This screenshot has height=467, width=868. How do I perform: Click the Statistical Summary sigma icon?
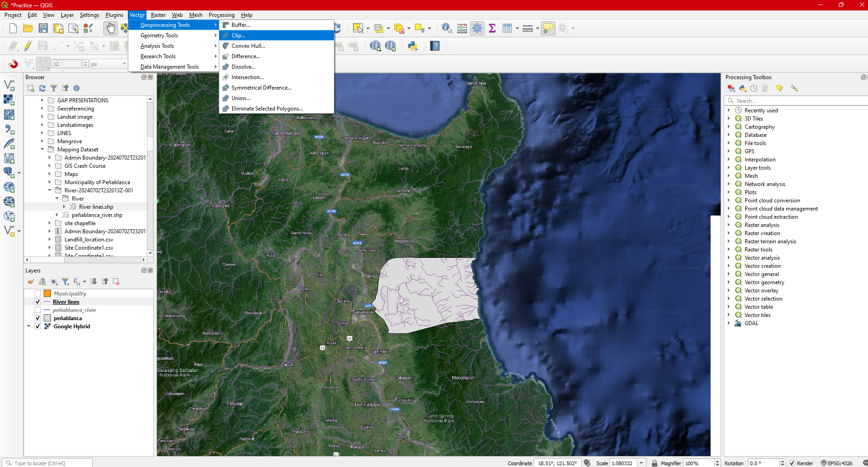[x=492, y=29]
